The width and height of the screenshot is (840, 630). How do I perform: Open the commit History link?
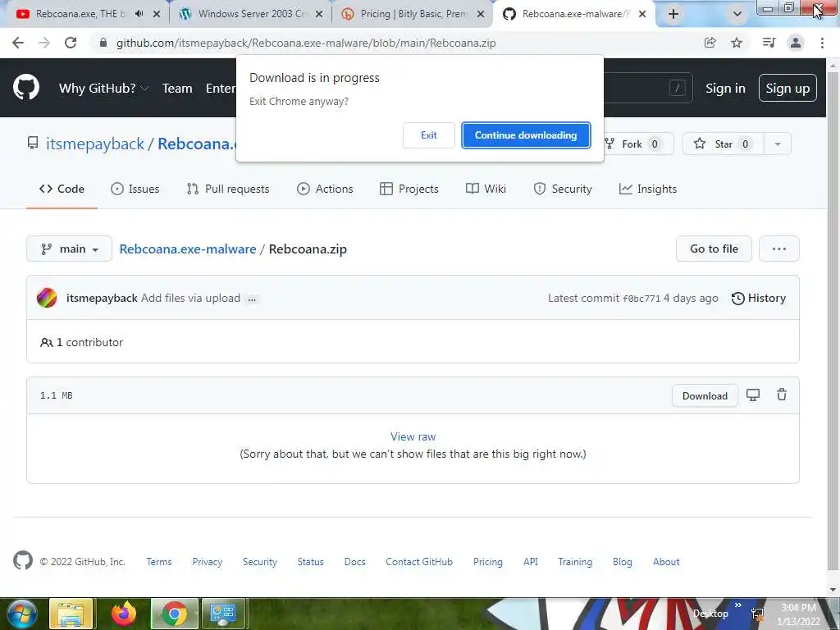pos(759,298)
